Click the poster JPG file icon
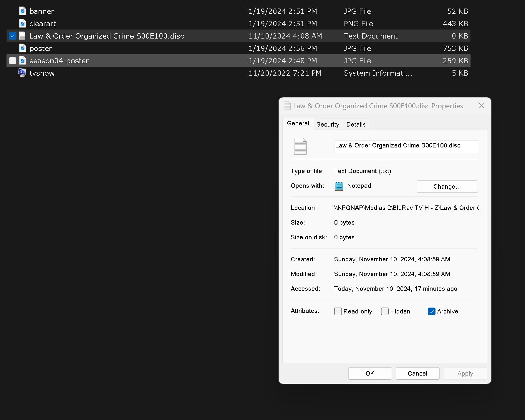This screenshot has width=525, height=420. coord(22,48)
